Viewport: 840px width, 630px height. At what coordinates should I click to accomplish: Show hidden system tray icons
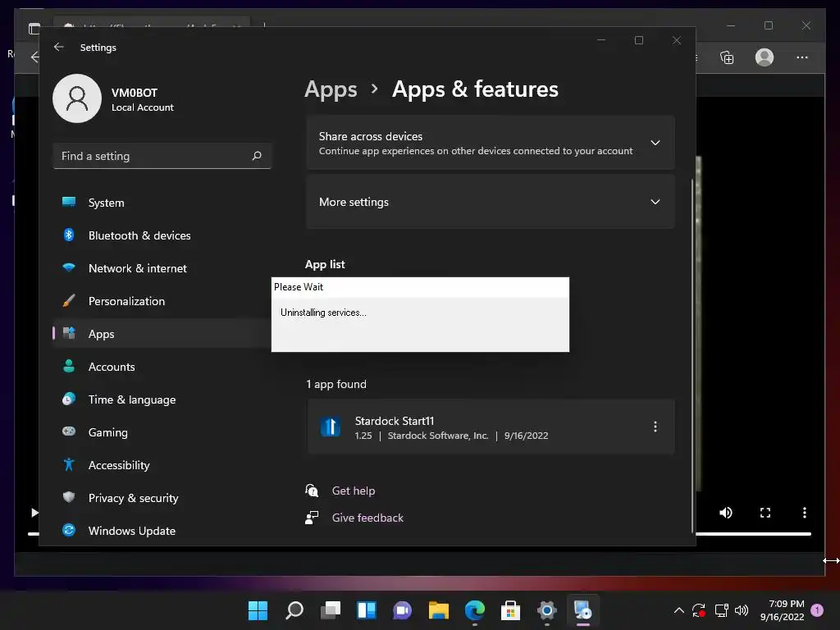678,610
